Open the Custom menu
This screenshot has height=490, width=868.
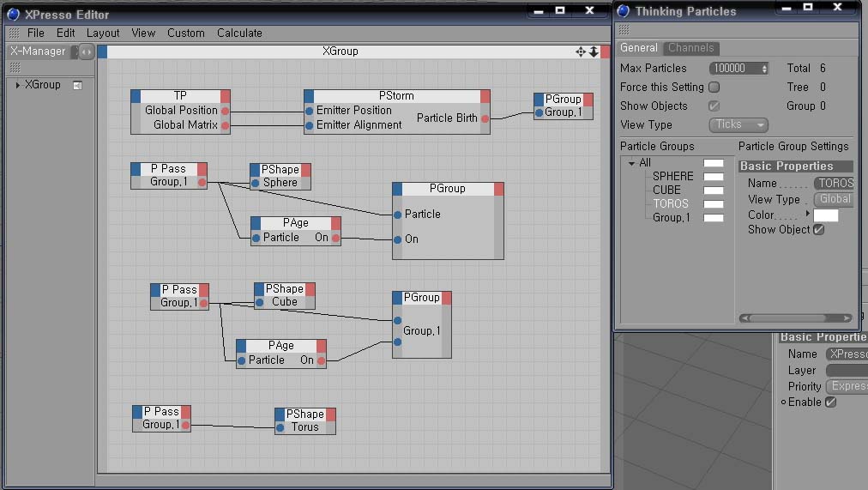[x=186, y=33]
